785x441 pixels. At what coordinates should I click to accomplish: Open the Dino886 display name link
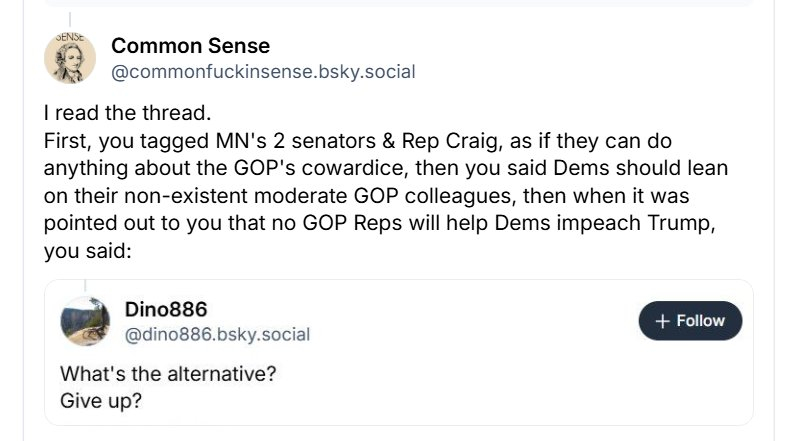(167, 308)
